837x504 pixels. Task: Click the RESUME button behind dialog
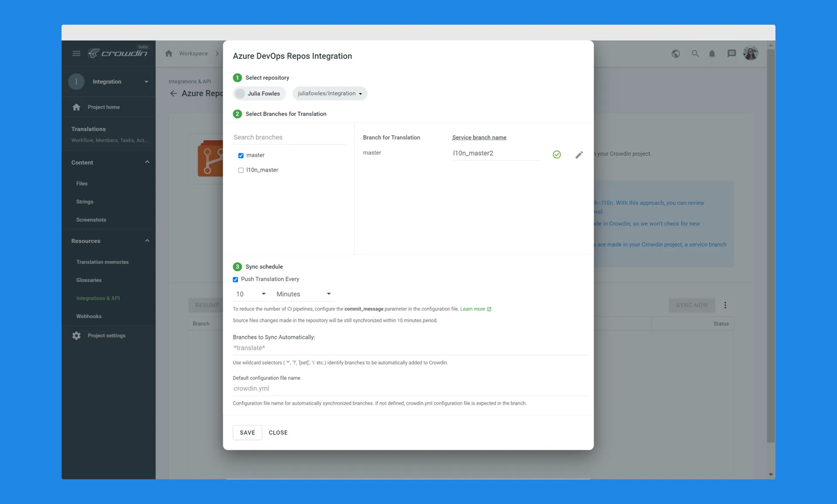coord(206,305)
